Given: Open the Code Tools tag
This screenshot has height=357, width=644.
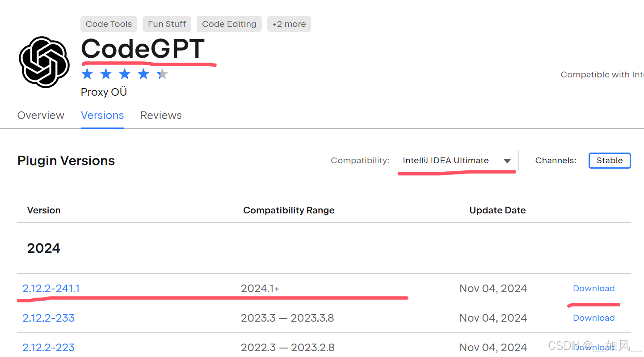Looking at the screenshot, I should (x=109, y=24).
